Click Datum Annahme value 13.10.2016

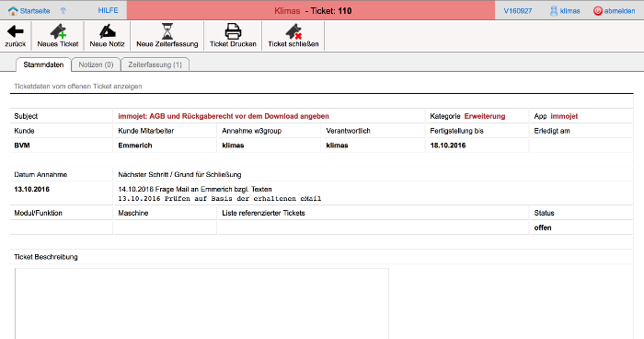(x=31, y=189)
